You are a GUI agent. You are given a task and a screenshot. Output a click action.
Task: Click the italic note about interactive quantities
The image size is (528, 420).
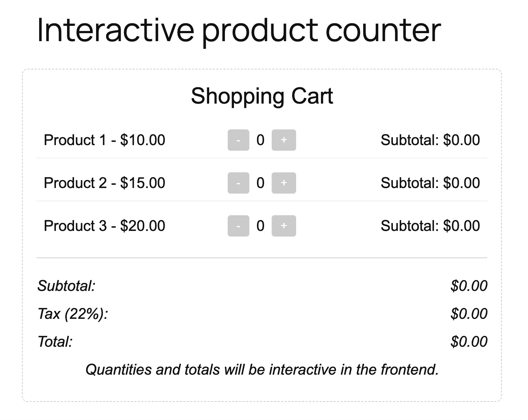[262, 370]
